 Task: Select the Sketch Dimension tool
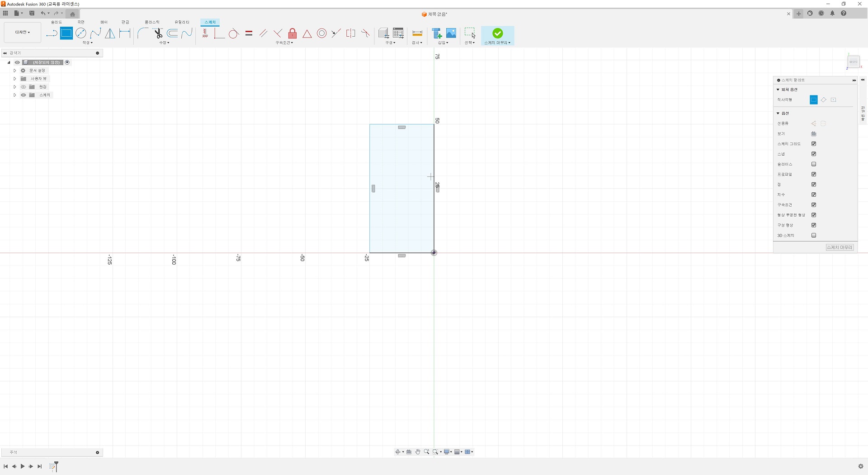[x=125, y=33]
